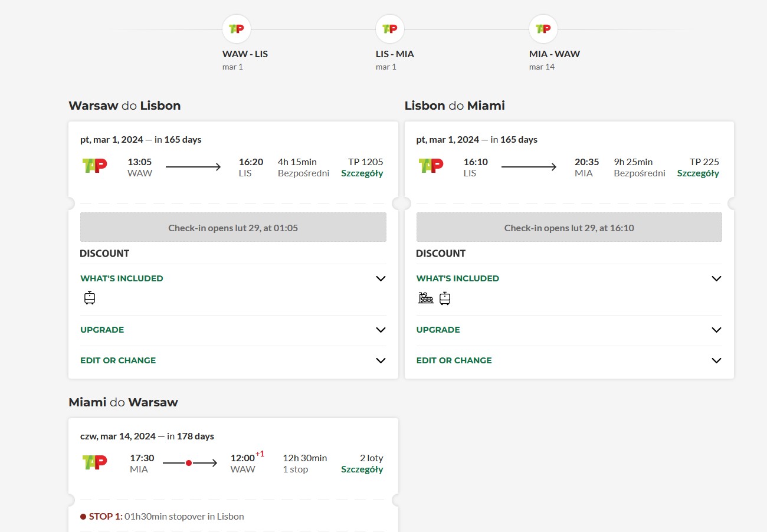Viewport: 767px width, 532px height.
Task: Open Szczegóły for the Miami to Warsaw flights
Action: tap(362, 469)
